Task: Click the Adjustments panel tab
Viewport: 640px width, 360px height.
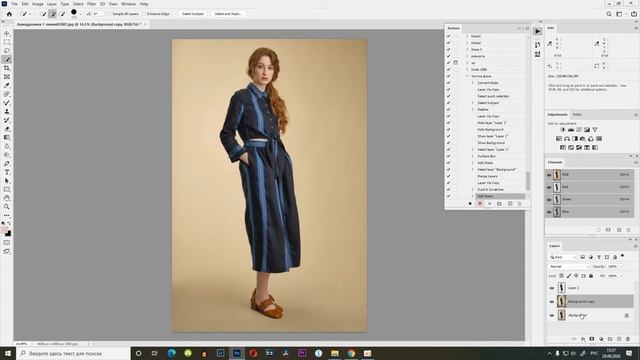Action: pos(557,115)
